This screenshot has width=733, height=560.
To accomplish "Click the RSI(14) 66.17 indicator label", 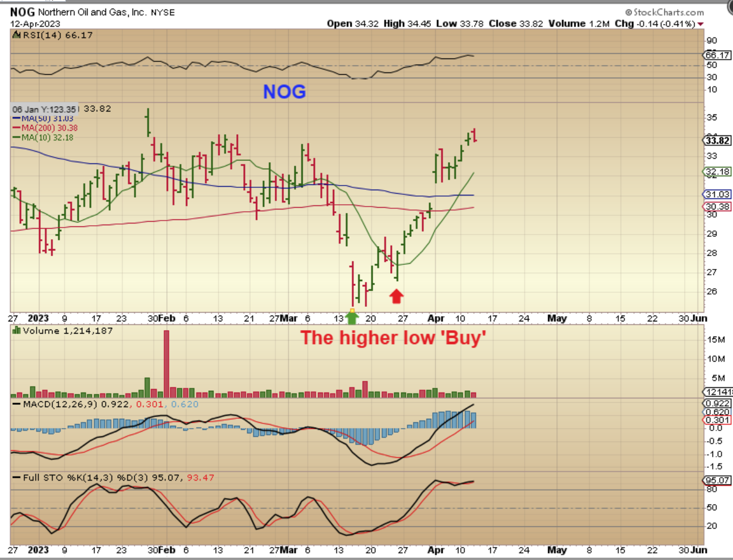I will pos(58,35).
